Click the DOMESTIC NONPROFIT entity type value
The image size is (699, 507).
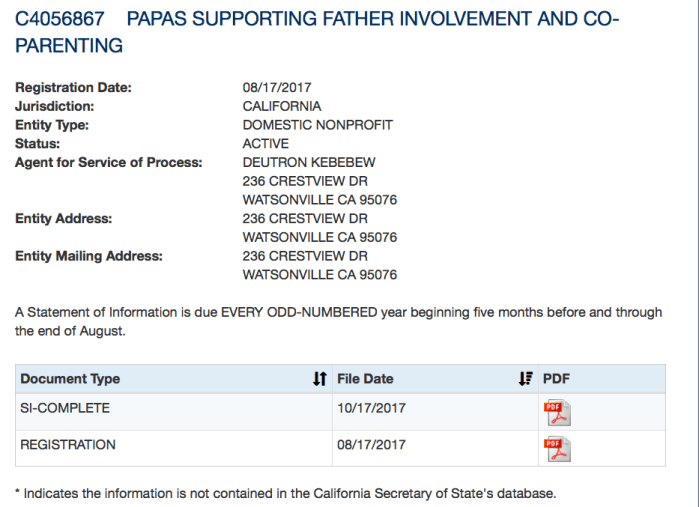[317, 125]
